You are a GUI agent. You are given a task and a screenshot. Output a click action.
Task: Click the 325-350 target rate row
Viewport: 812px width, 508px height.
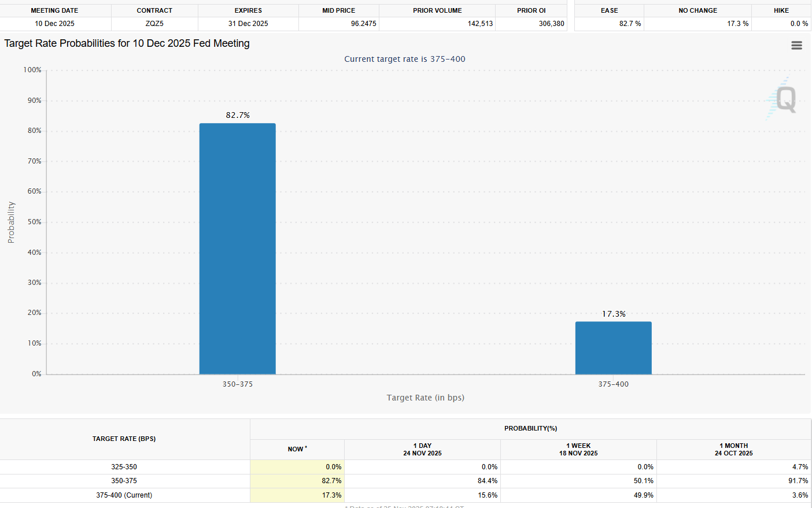pyautogui.click(x=124, y=466)
